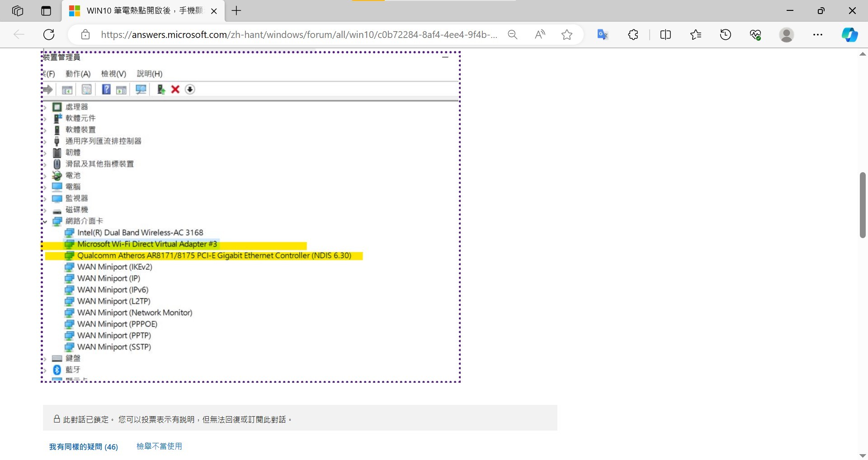
Task: Focus the answers.microsoft.com address bar
Action: [x=299, y=34]
